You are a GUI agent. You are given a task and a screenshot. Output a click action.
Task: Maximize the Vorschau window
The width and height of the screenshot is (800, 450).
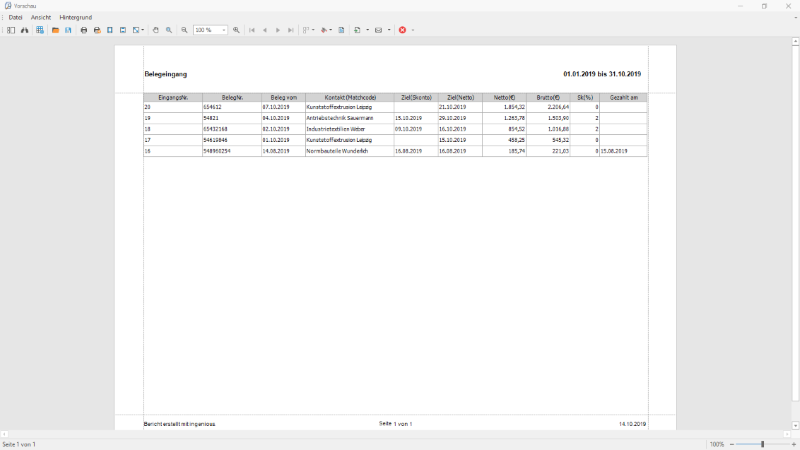point(764,6)
